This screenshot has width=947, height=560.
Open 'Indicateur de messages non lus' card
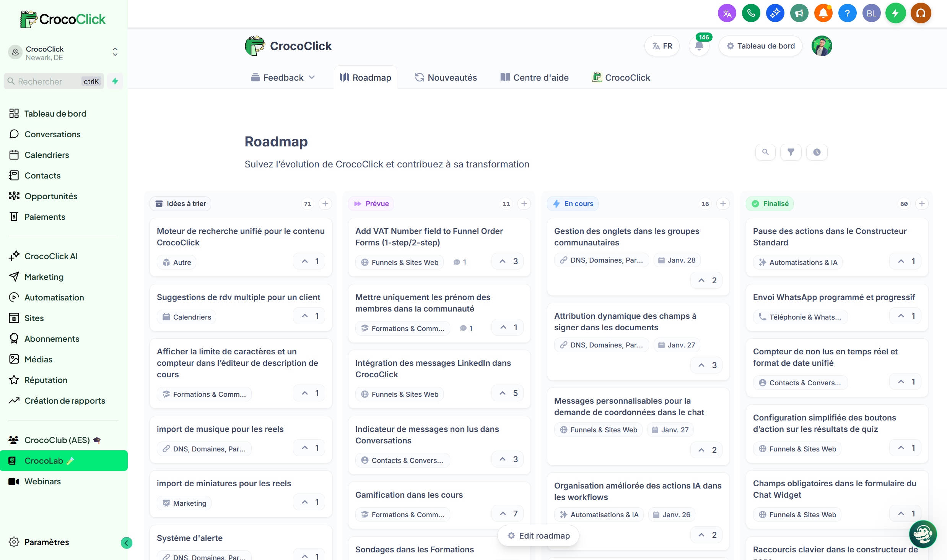(x=439, y=445)
